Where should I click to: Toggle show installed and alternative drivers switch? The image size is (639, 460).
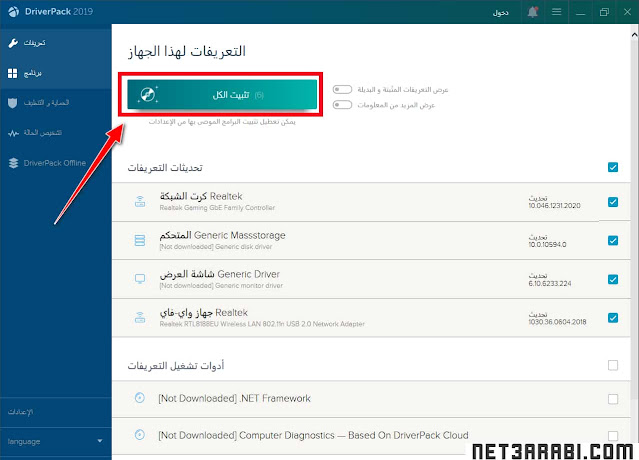(342, 89)
